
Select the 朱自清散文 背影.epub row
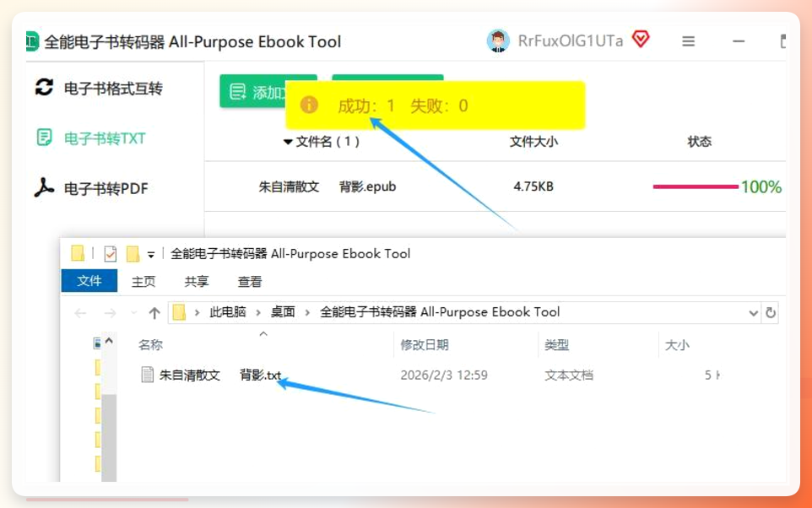pyautogui.click(x=495, y=186)
